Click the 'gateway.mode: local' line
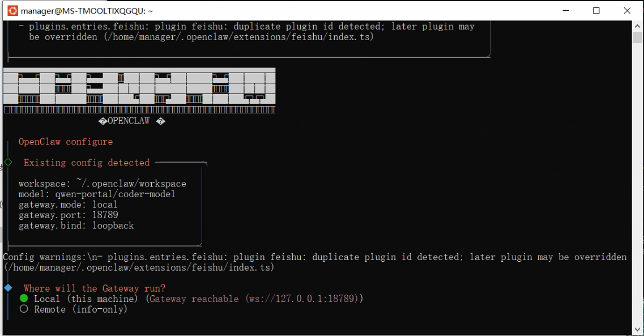Viewport: 644px width, 336px height. tap(68, 205)
